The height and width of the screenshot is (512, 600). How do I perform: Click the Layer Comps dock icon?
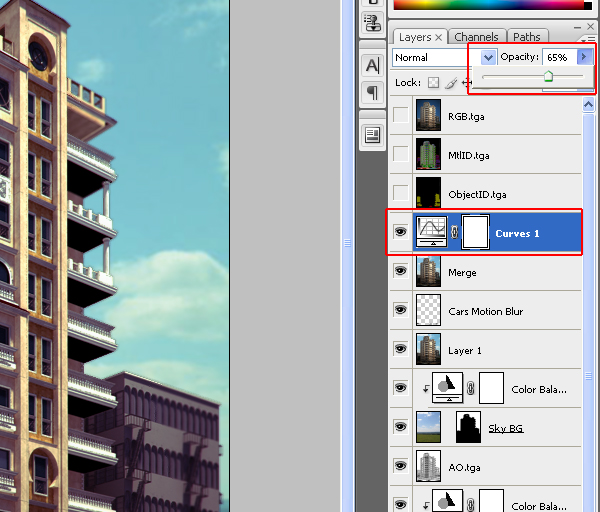coord(372,135)
